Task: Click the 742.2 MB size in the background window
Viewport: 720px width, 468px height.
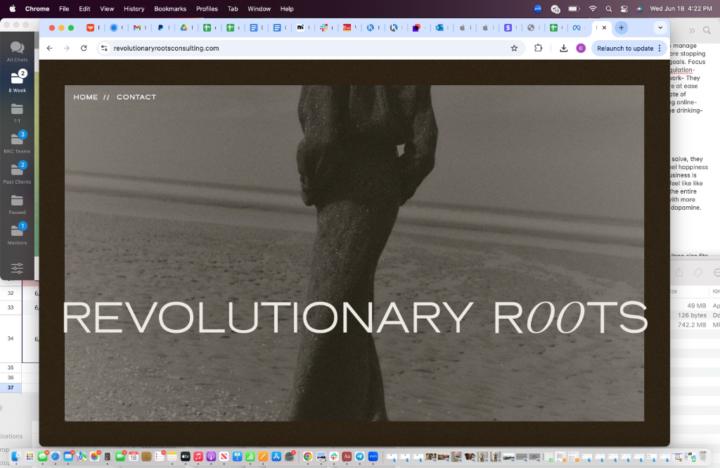Action: coord(692,325)
